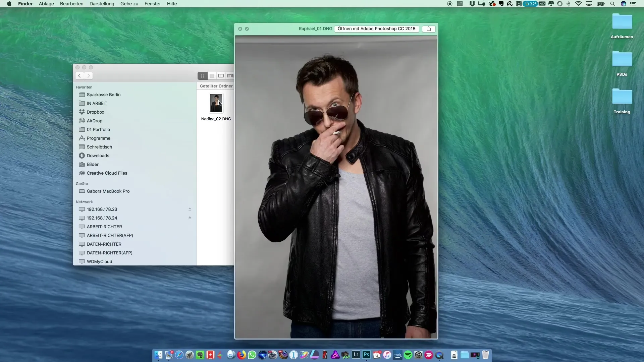Open Launchpad rocket icon in Dock
Viewport: 644px width, 362px height.
click(190, 355)
